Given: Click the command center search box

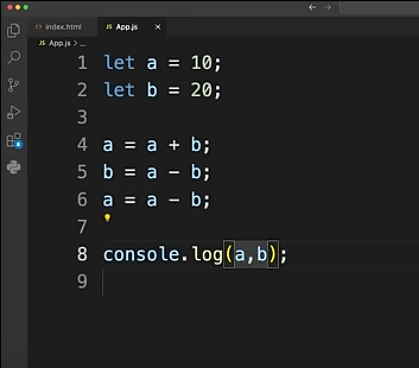Looking at the screenshot, I should 379,7.
